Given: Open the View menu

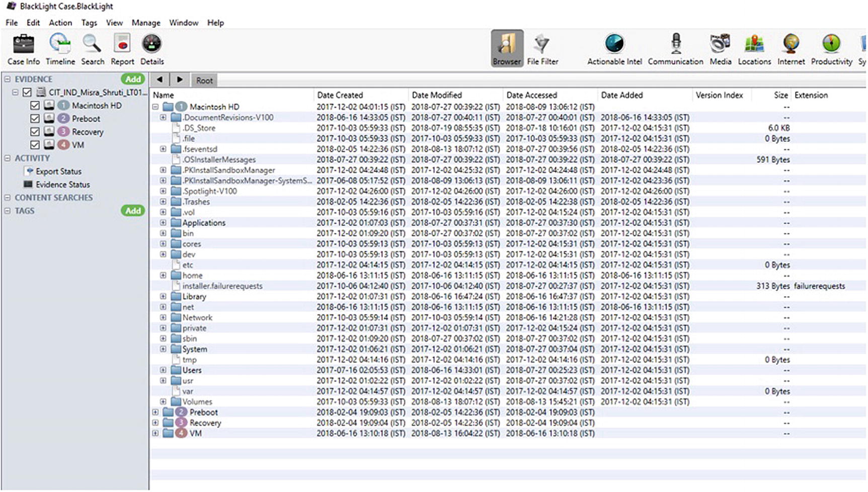Looking at the screenshot, I should click(x=114, y=23).
